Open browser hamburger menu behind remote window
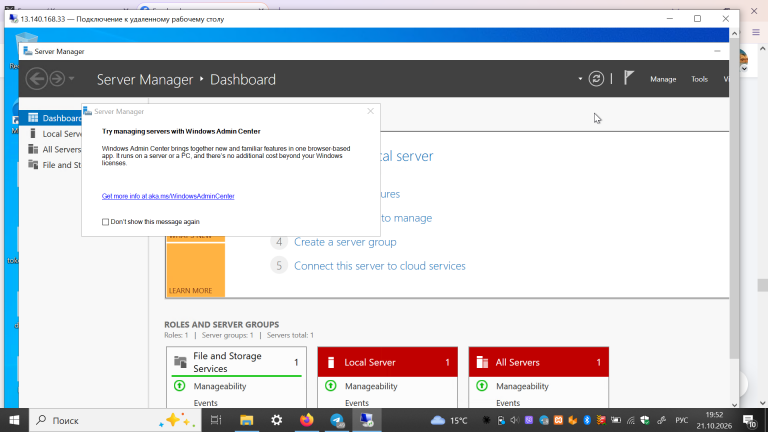 756,32
